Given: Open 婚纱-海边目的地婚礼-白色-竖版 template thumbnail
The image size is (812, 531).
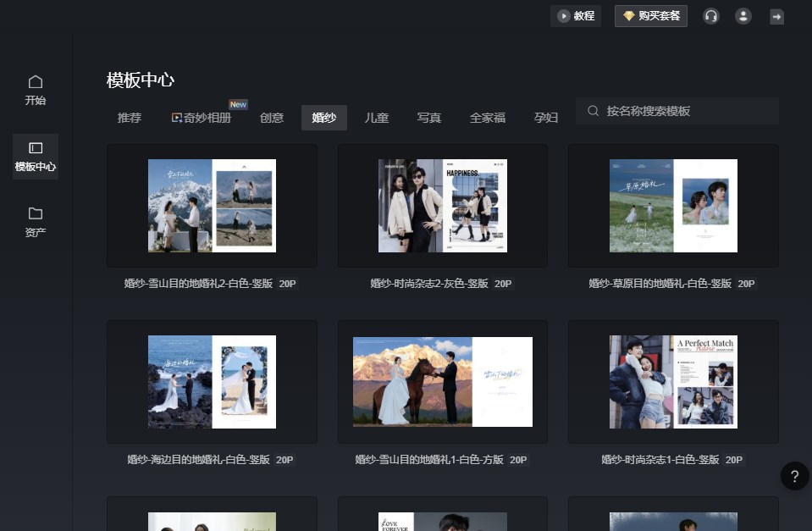Looking at the screenshot, I should [x=212, y=382].
